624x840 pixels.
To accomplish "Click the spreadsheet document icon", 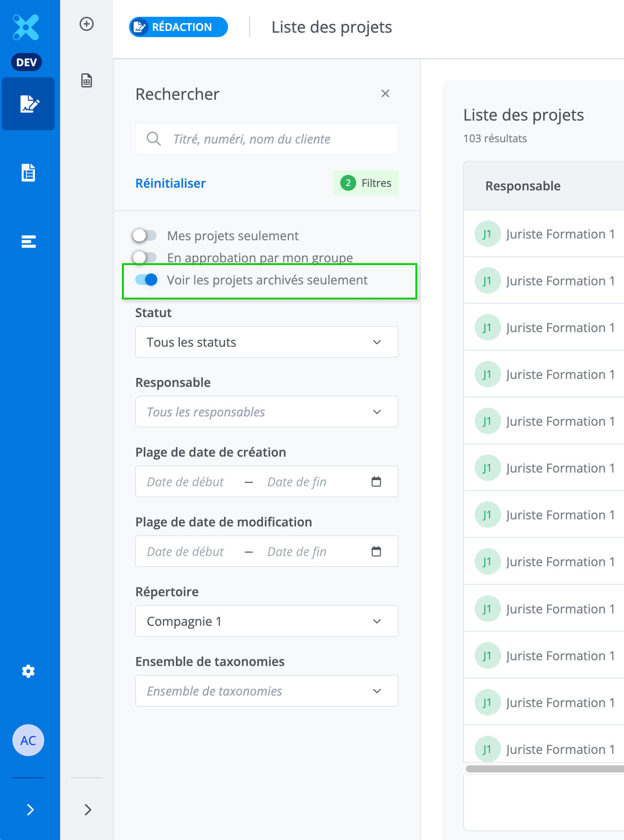I will (x=87, y=81).
